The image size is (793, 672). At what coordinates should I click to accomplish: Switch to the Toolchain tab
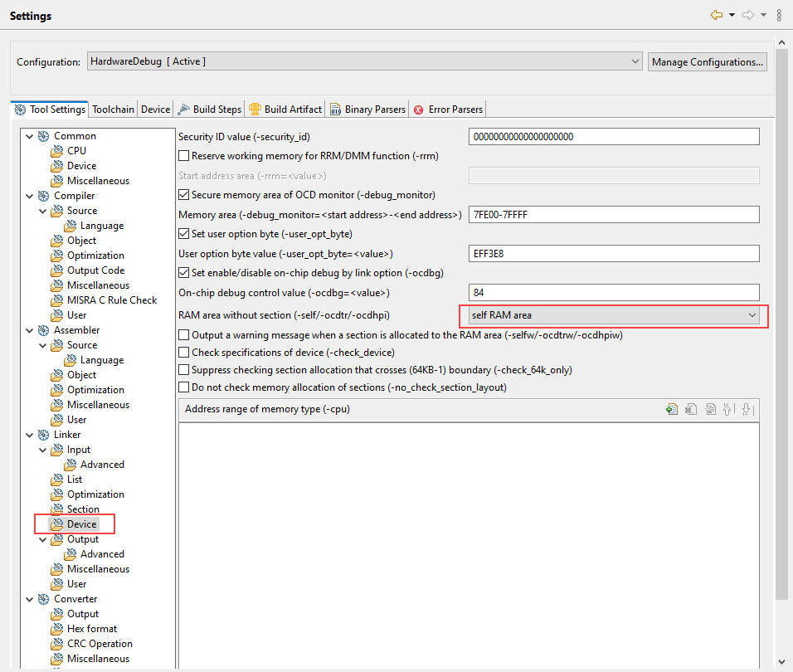(x=113, y=110)
